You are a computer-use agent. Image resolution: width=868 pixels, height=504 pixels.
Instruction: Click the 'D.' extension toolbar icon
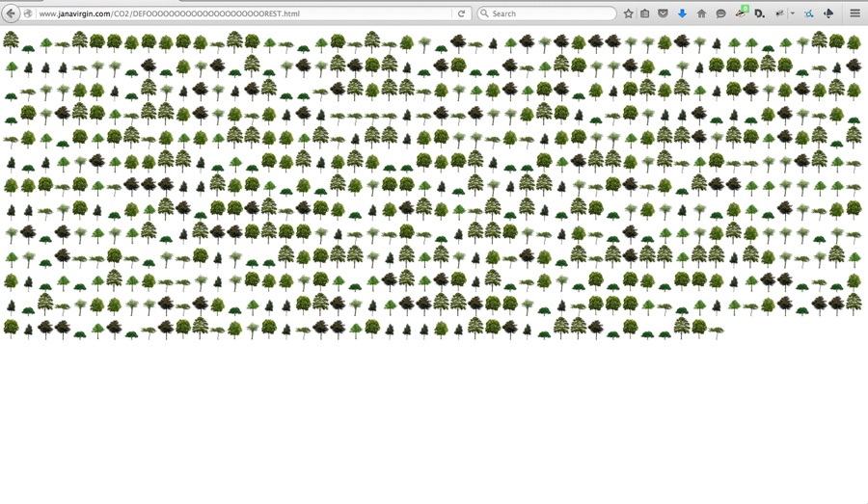click(x=760, y=13)
